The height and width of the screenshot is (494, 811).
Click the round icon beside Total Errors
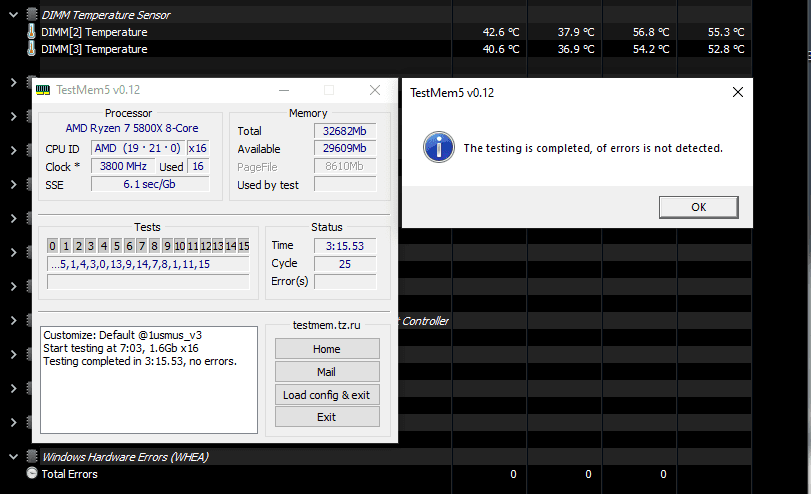point(32,473)
